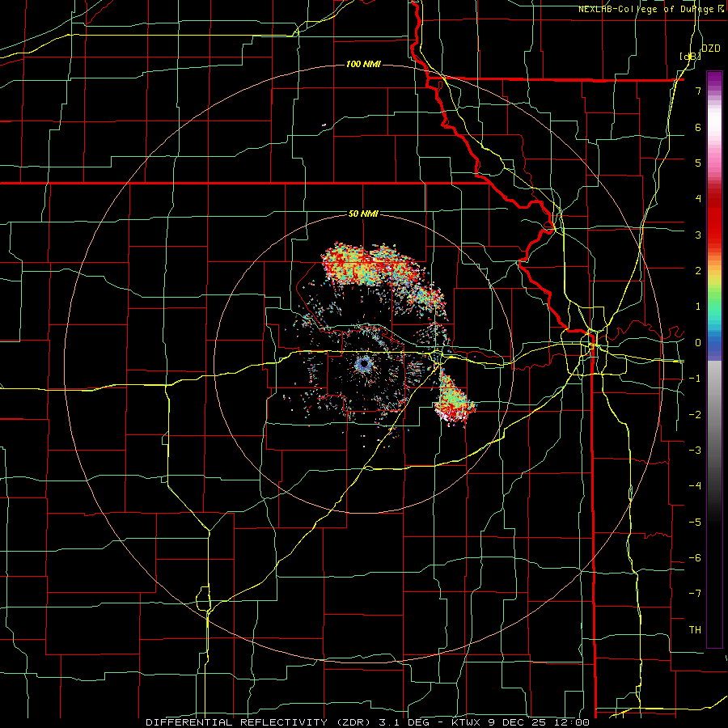Click the 7 value on the ZDR scale

pos(698,91)
